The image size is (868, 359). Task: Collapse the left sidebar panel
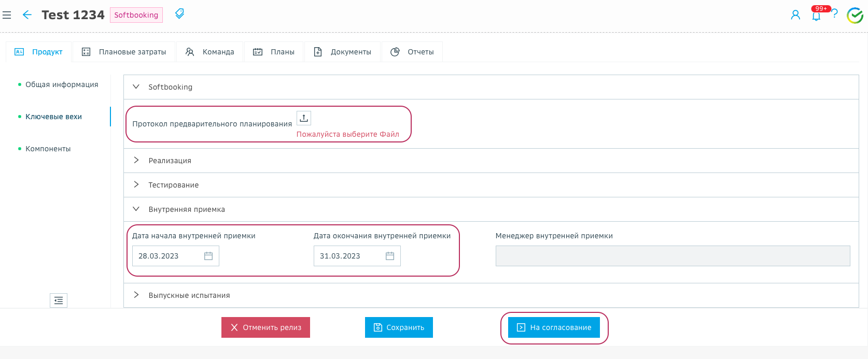pos(59,300)
